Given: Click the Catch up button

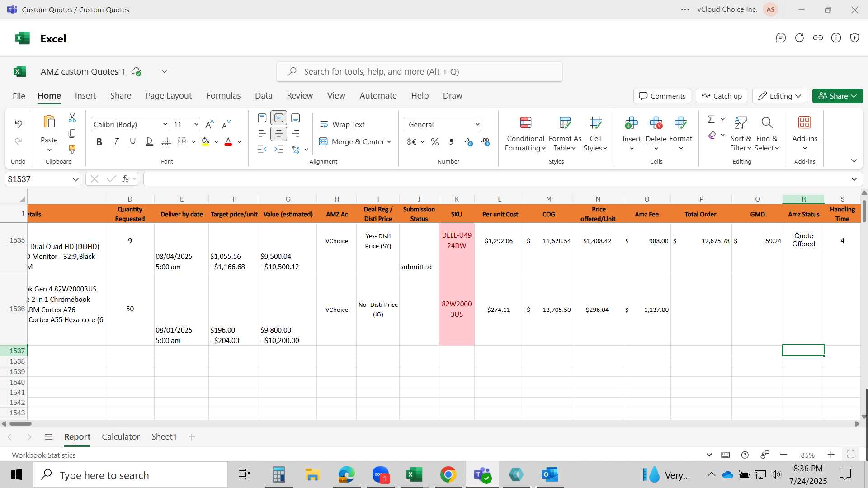Looking at the screenshot, I should pyautogui.click(x=722, y=96).
